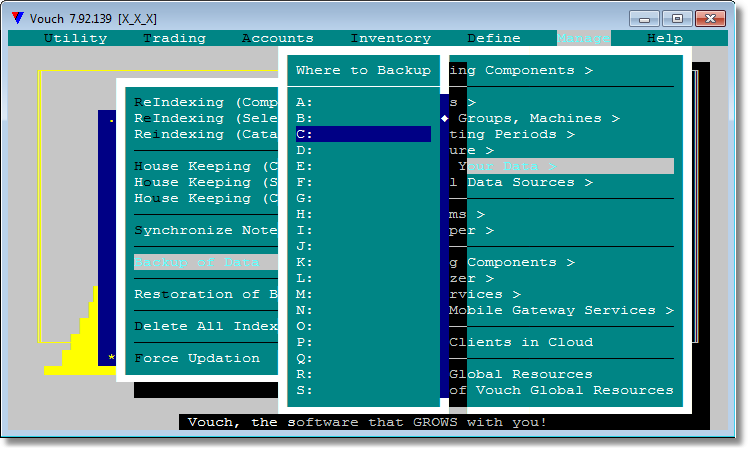This screenshot has width=748, height=450.
Task: Choose Reindexing (Cata…) entry
Action: (206, 134)
